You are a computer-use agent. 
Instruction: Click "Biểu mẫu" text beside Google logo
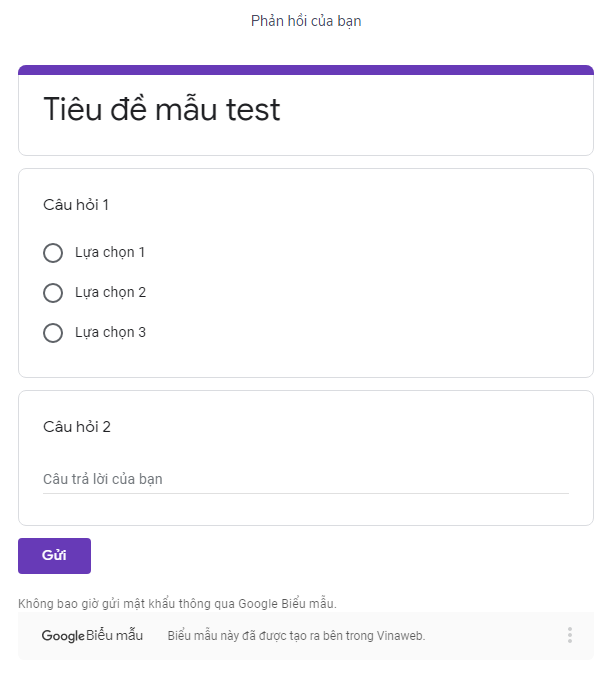[x=115, y=636]
